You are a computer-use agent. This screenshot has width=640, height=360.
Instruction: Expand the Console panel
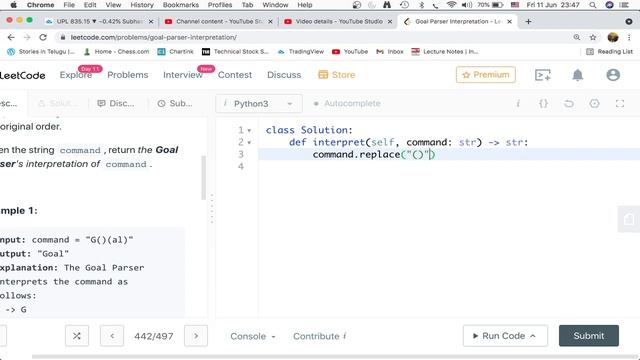253,336
